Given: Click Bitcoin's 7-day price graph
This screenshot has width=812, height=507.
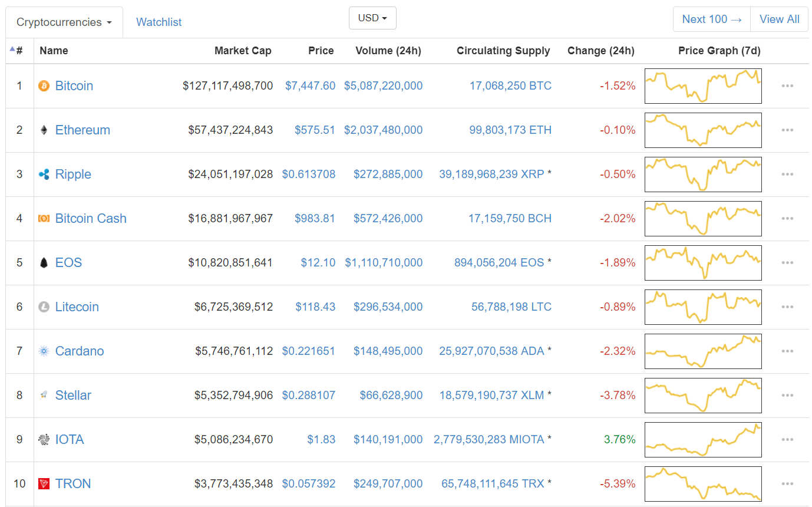Looking at the screenshot, I should [703, 85].
